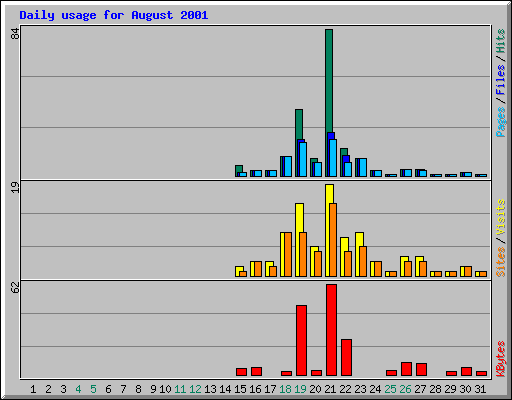Click the light blue pages bar for day 23
This screenshot has width=512, height=400.
pyautogui.click(x=363, y=167)
